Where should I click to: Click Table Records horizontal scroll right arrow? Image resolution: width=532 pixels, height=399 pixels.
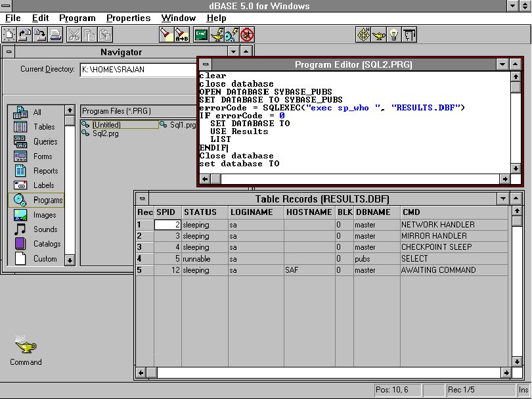pos(506,373)
